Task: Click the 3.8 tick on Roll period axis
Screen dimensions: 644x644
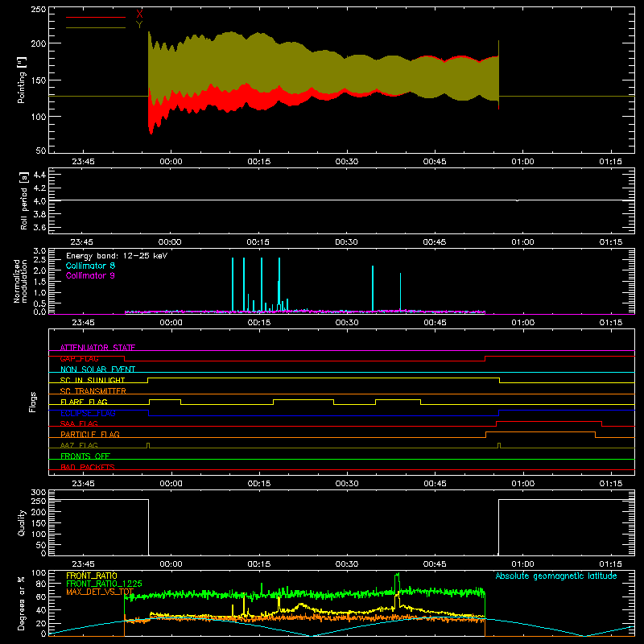Action: pos(39,214)
